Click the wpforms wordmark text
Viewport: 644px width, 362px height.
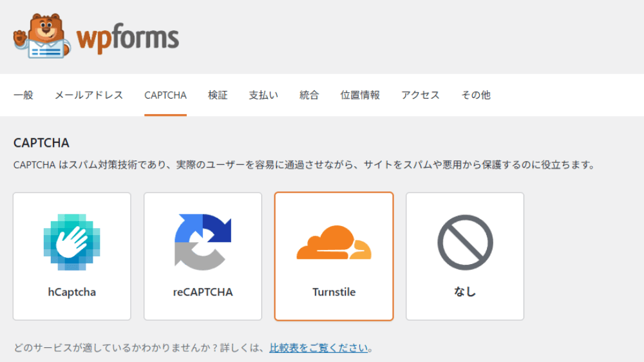click(x=128, y=38)
